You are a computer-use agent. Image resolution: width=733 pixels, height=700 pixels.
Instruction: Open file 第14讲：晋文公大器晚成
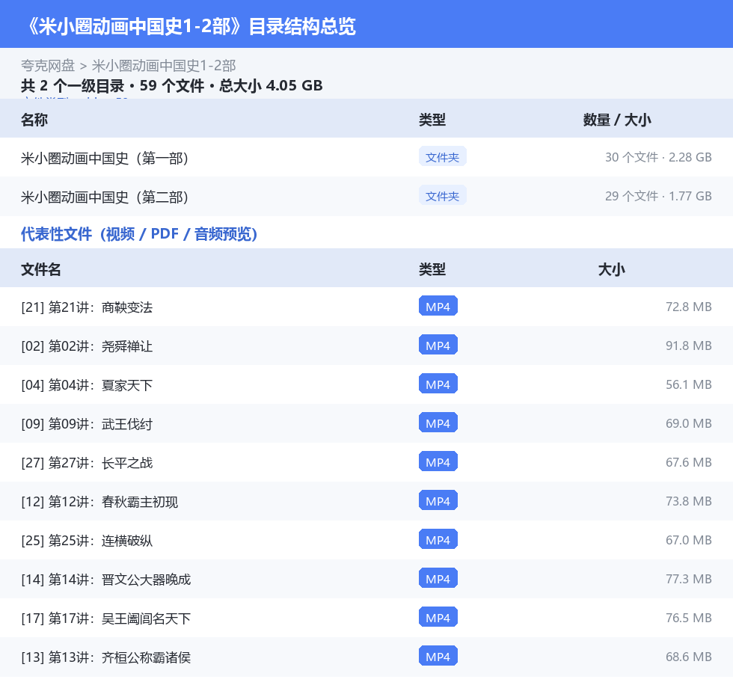coord(106,579)
